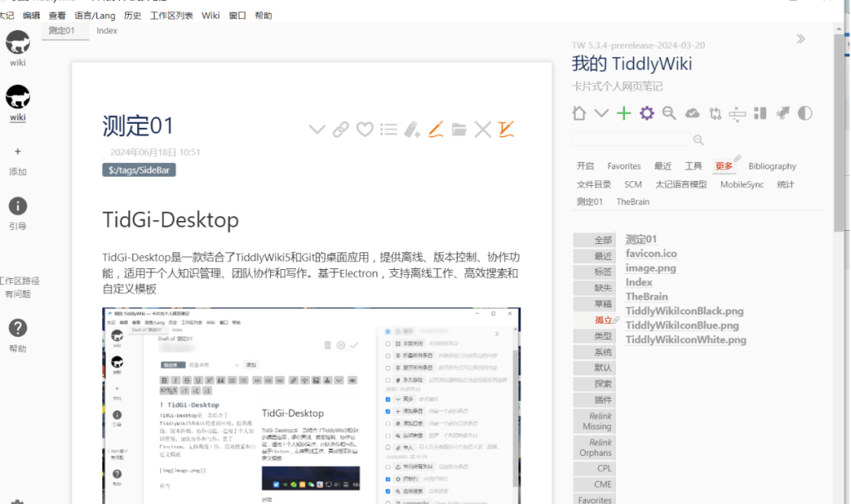
Task: Select the CPL tab under 更多
Action: pyautogui.click(x=594, y=468)
